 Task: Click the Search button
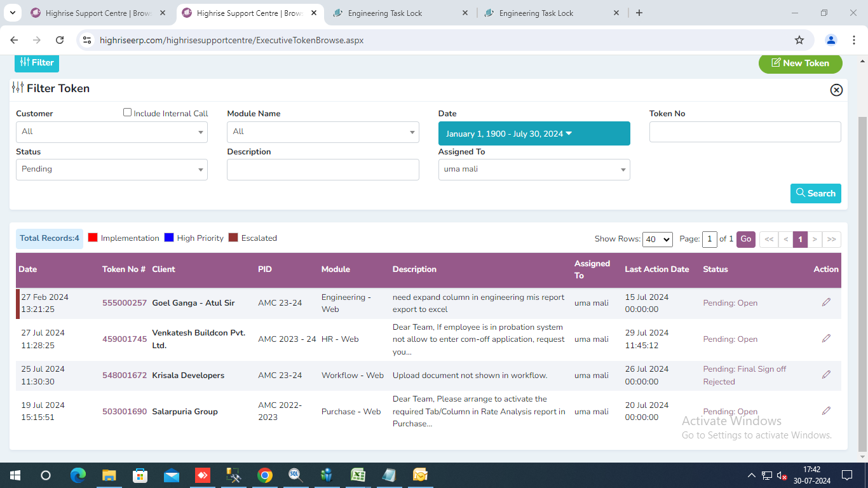pyautogui.click(x=815, y=194)
